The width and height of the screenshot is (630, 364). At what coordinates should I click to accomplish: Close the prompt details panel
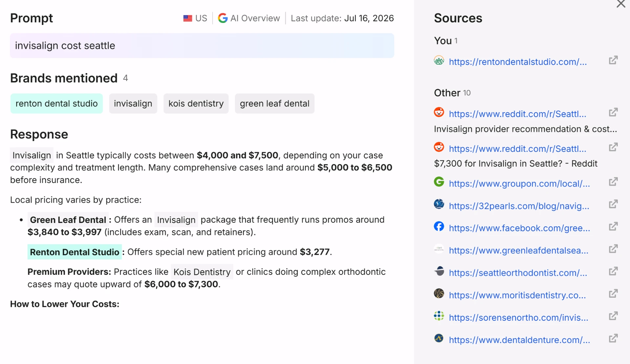tap(620, 4)
